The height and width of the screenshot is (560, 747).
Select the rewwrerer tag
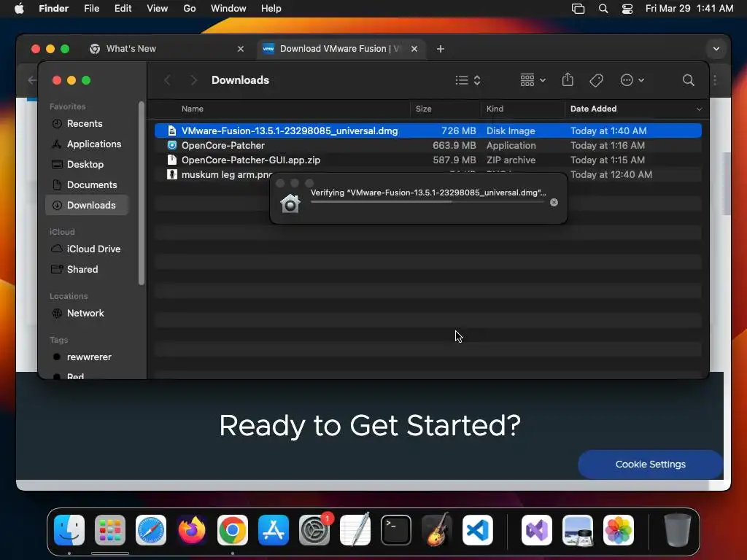click(x=88, y=357)
